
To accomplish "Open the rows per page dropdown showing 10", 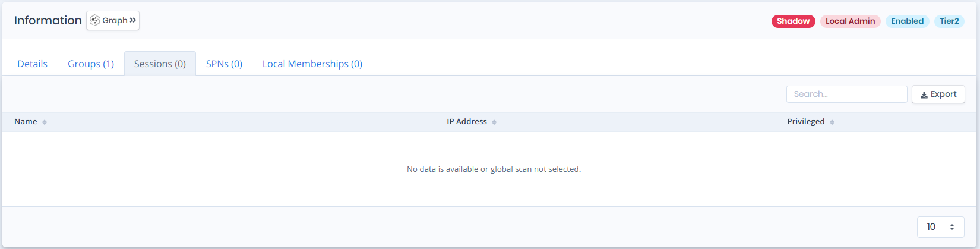I will tap(941, 227).
